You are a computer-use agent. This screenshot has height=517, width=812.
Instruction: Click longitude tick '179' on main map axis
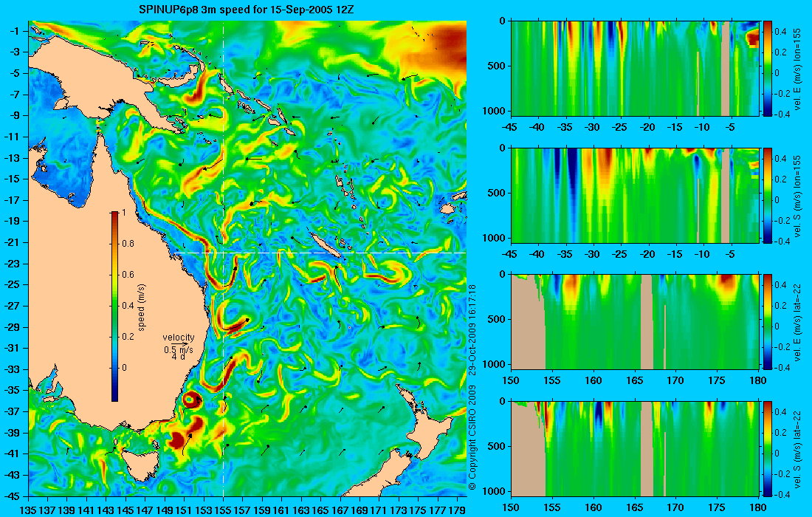[x=457, y=510]
